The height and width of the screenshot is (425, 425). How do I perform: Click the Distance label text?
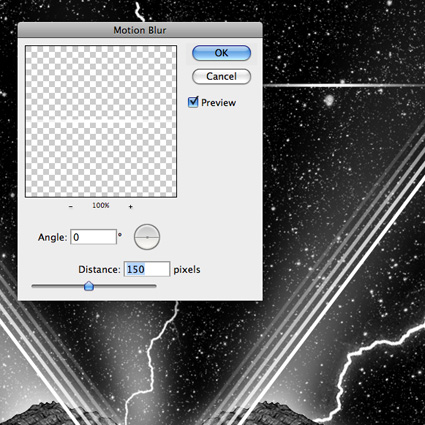pyautogui.click(x=99, y=269)
